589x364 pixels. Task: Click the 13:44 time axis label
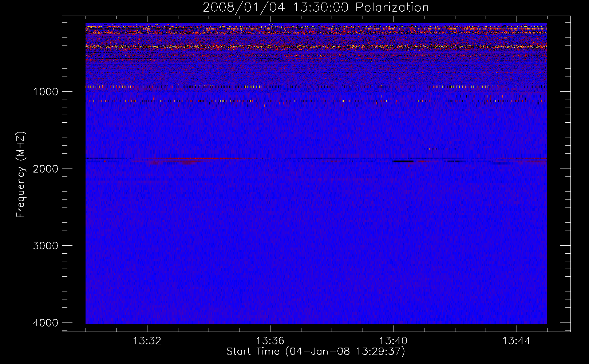[517, 341]
